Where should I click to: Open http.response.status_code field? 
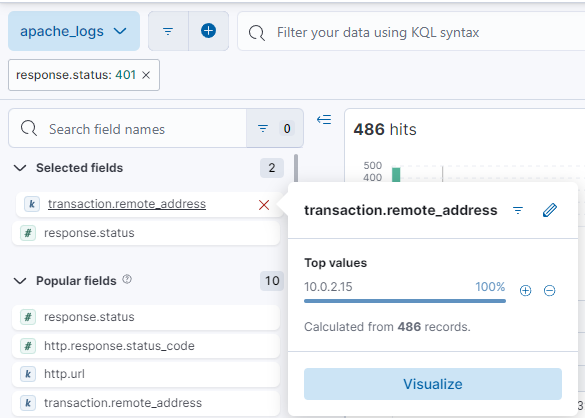tap(146, 346)
